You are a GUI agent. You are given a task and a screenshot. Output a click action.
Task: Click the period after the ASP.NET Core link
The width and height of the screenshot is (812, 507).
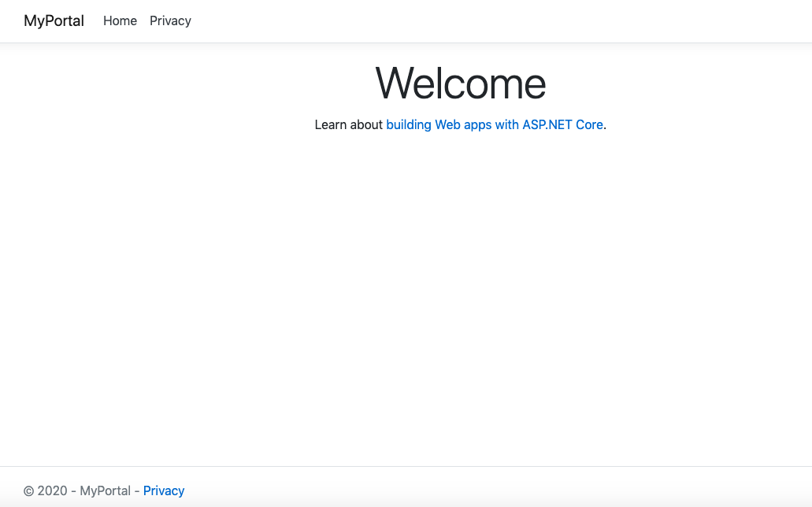pos(605,125)
